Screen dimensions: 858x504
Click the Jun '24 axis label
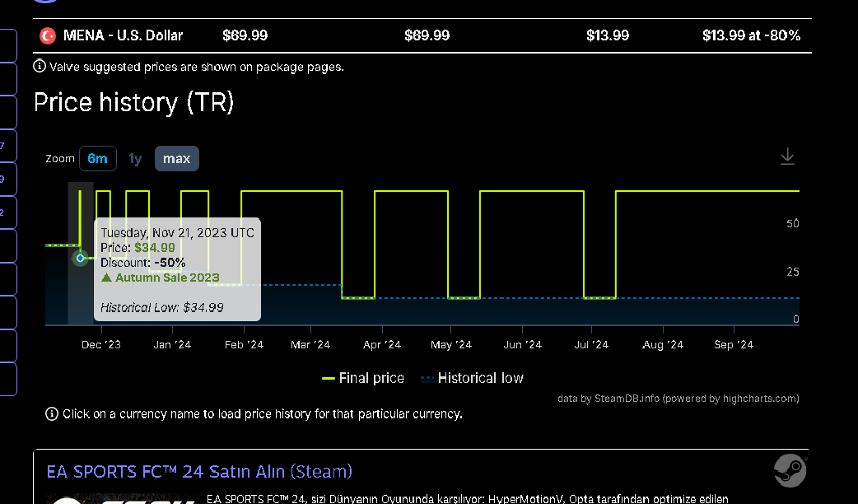click(523, 345)
